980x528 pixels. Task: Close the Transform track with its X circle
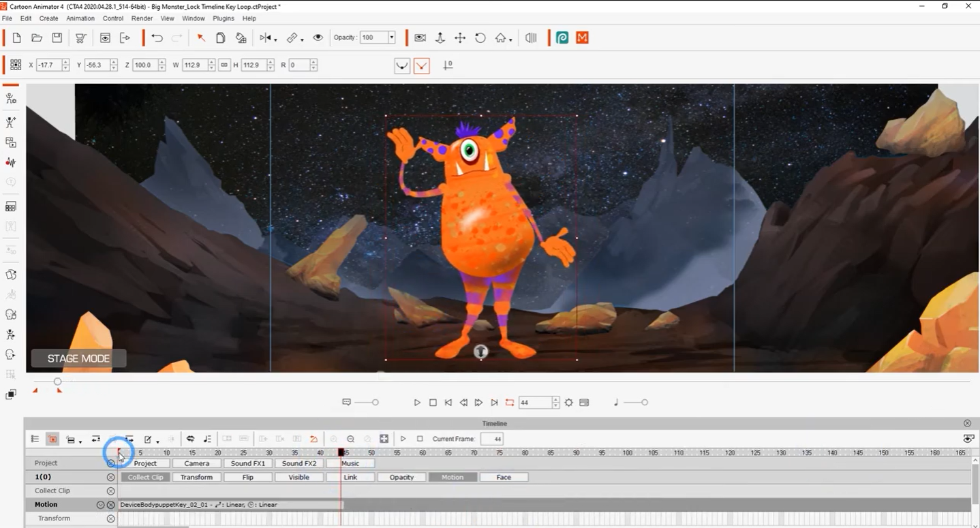click(111, 518)
